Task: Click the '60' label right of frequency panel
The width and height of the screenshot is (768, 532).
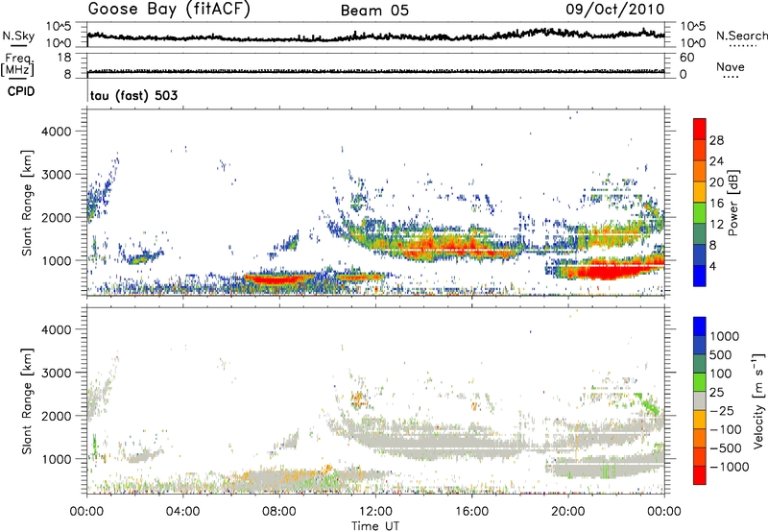Action: pyautogui.click(x=686, y=58)
